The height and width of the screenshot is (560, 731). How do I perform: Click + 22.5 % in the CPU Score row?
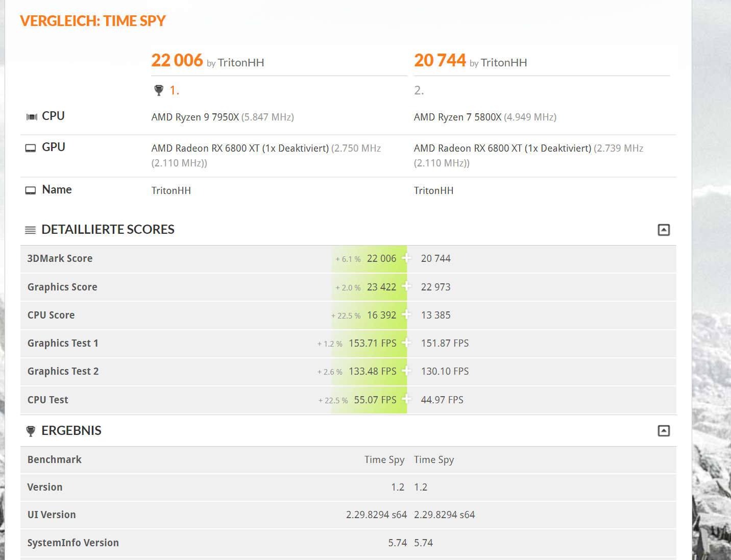346,316
